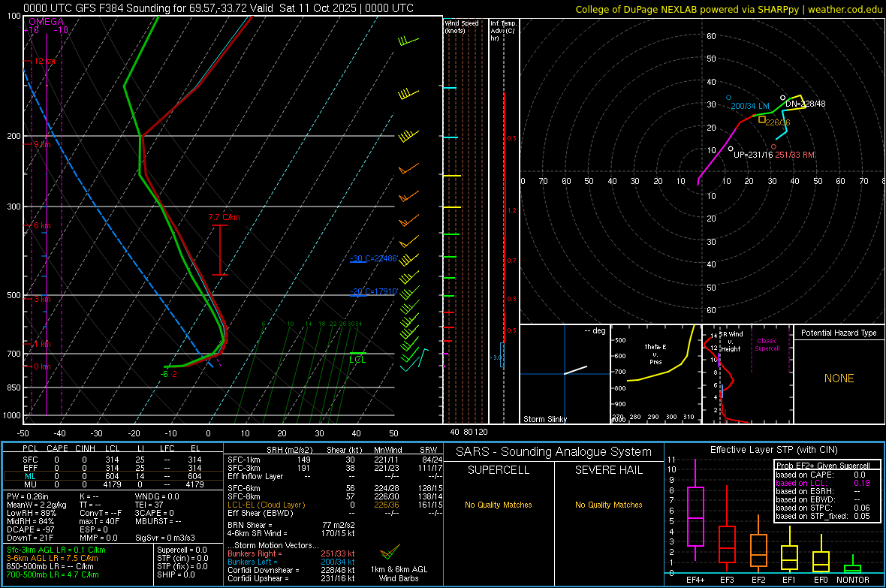
Task: Click the orange 'LCL-EL (Cloud Layer)' row
Action: point(335,505)
